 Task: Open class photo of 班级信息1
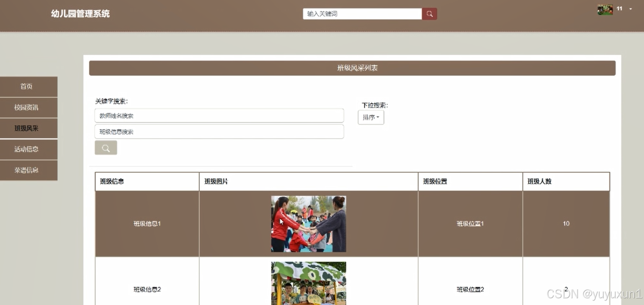(x=308, y=224)
